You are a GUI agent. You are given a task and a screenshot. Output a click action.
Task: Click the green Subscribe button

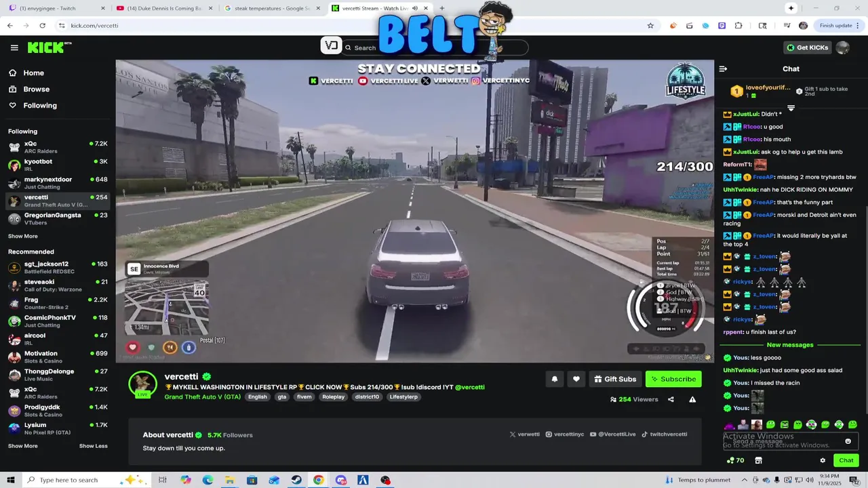pyautogui.click(x=673, y=379)
